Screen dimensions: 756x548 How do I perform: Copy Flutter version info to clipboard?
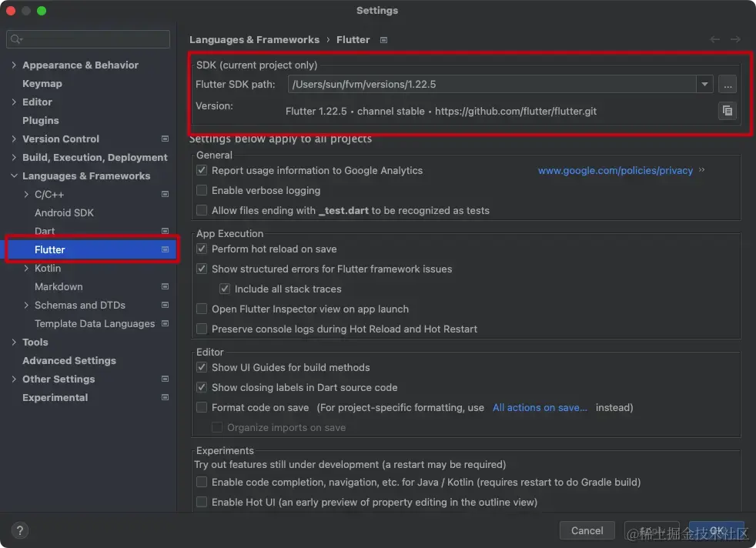(727, 111)
